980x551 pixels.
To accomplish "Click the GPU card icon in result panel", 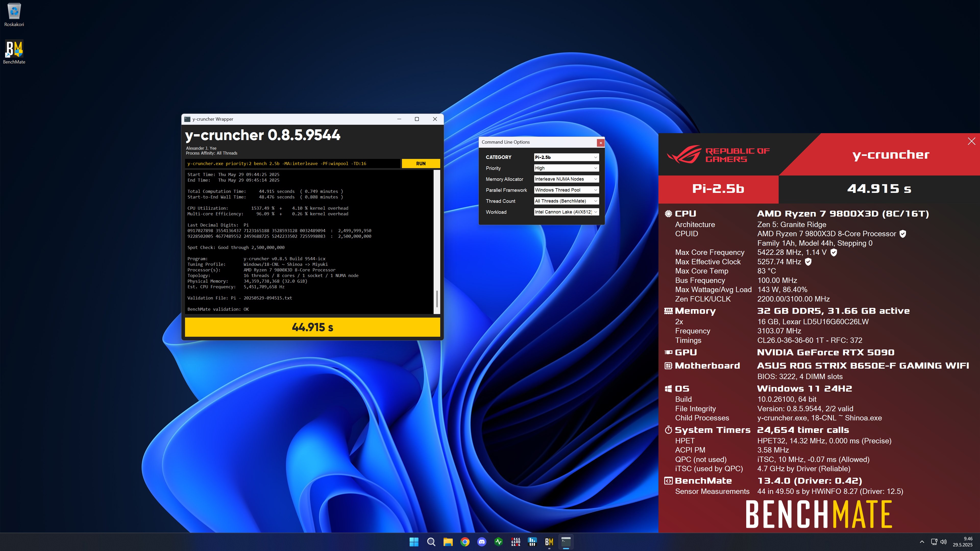I will tap(668, 353).
